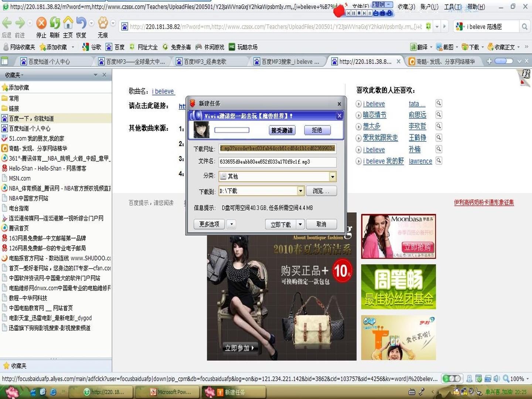Click the volume speaker icon in status bar
Viewport: 532px width, 399px height.
pos(497,379)
